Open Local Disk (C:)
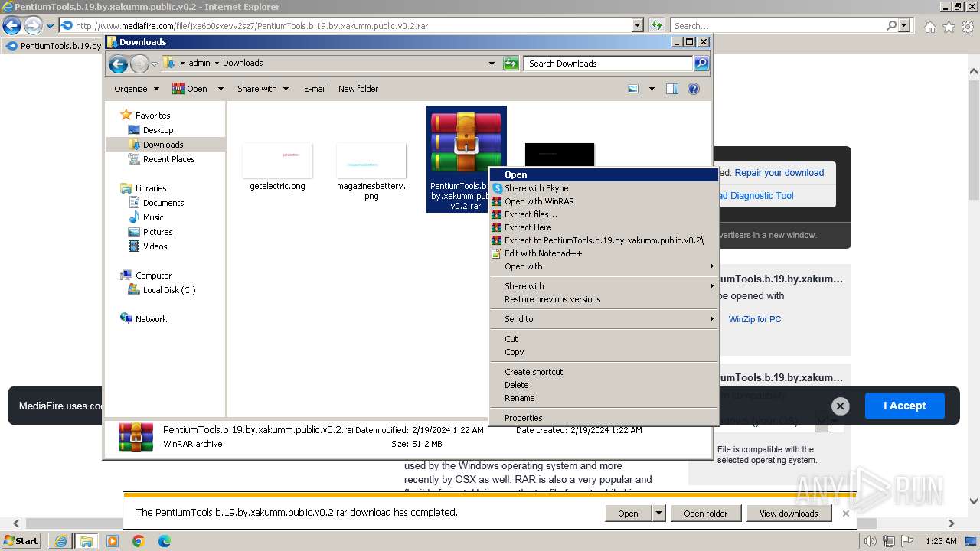The image size is (980, 551). click(x=168, y=290)
